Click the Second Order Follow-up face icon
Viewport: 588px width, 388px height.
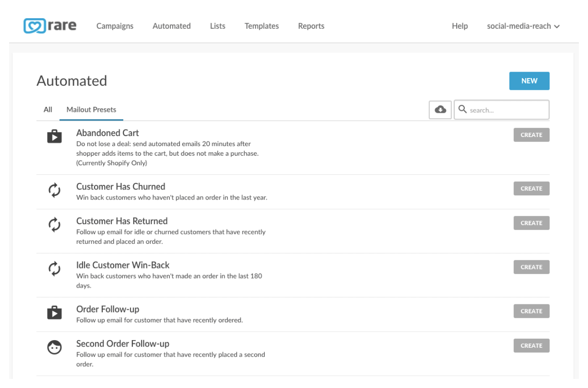[x=54, y=348]
